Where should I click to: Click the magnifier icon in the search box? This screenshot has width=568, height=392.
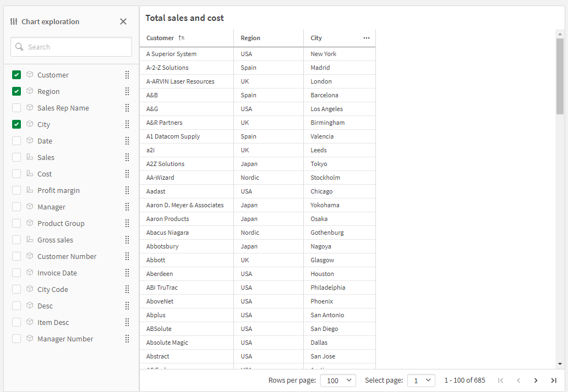19,47
